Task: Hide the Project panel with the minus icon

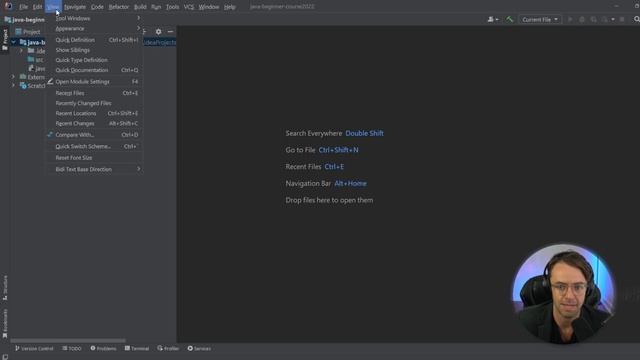Action: [170, 31]
